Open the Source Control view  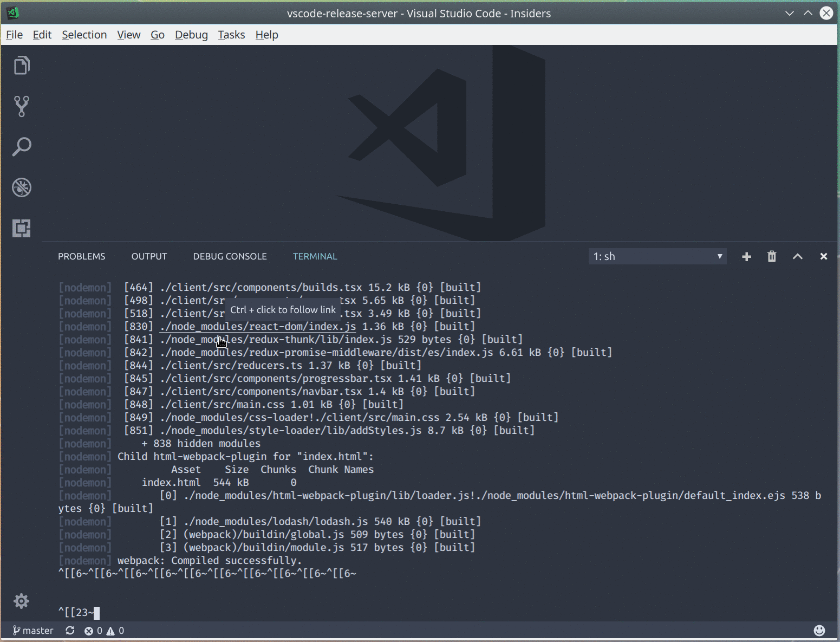[x=22, y=106]
